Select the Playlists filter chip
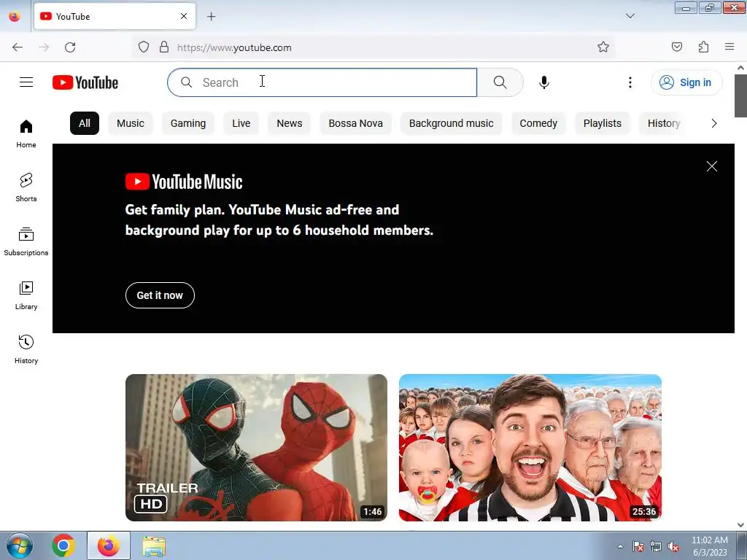The height and width of the screenshot is (560, 747). [602, 123]
